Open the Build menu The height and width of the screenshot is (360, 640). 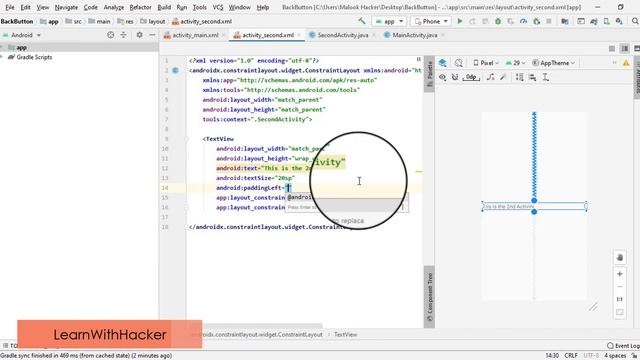pos(164,7)
